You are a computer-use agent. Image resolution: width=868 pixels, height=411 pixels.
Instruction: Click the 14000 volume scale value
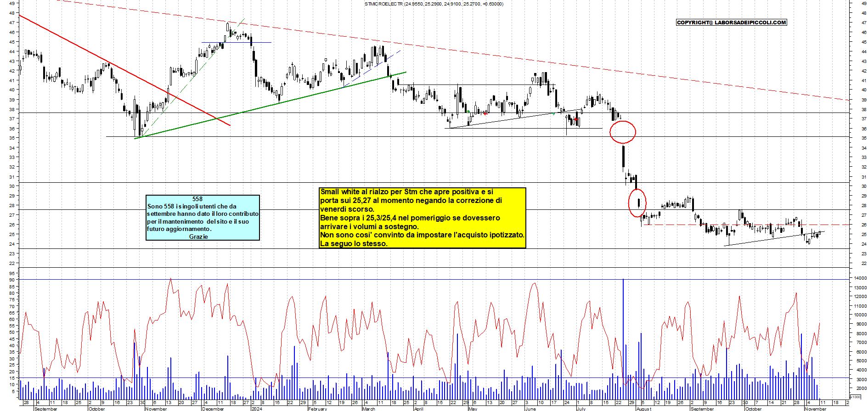tap(860, 278)
